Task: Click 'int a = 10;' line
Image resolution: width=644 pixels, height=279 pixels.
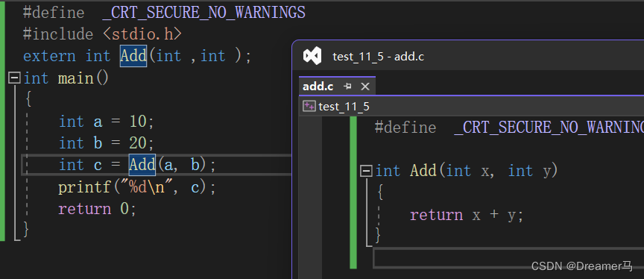Action: pos(107,122)
